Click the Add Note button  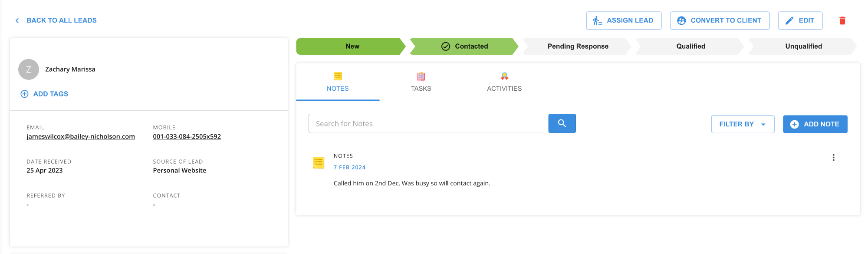(815, 124)
